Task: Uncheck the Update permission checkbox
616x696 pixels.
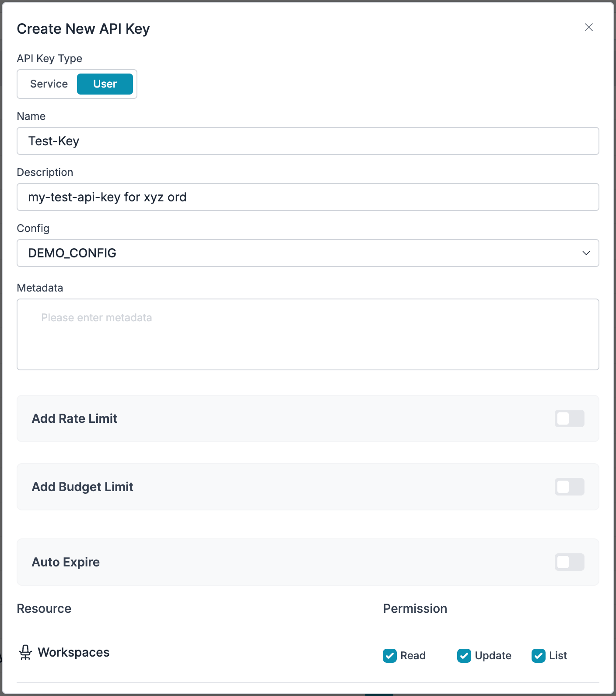Action: 464,656
